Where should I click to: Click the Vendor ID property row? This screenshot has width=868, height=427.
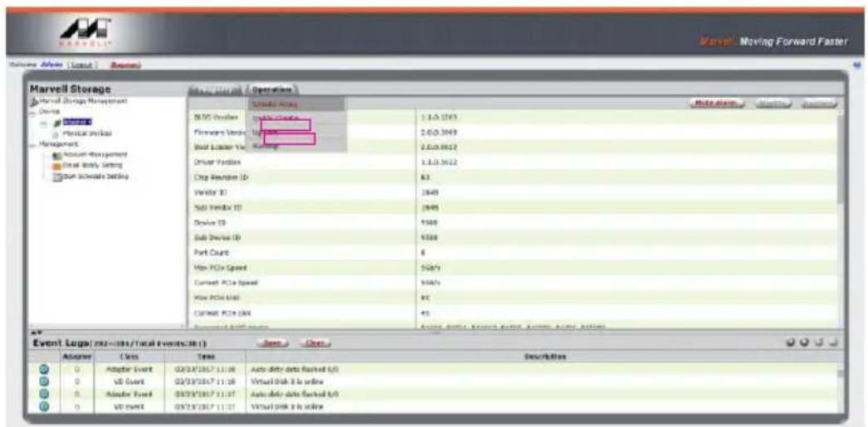[514, 192]
